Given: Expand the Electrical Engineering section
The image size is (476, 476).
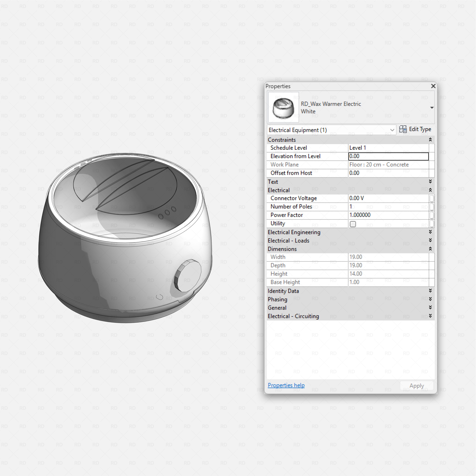Looking at the screenshot, I should (x=430, y=232).
